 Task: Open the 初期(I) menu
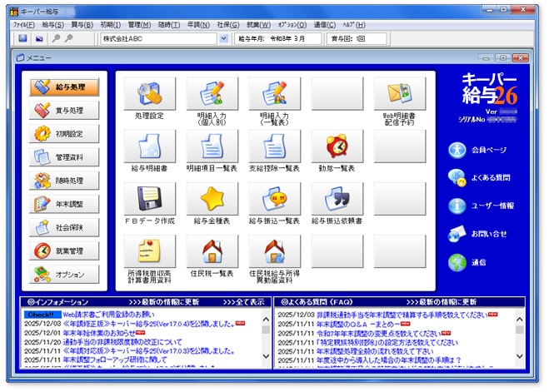coord(111,25)
